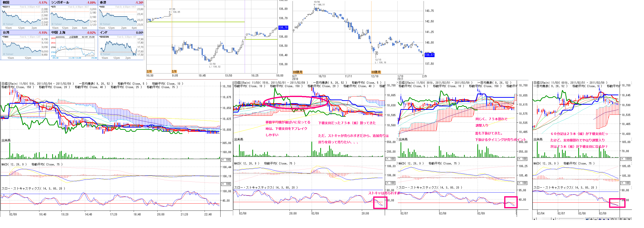Click the circled-plus magnifier toolbar icon
The image size is (644, 228).
pyautogui.click(x=625, y=219)
